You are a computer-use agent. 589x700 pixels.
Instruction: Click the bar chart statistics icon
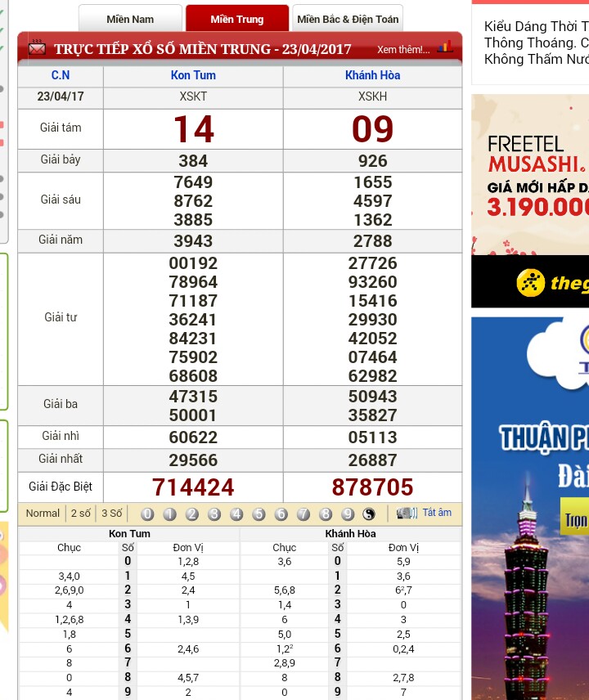tap(445, 47)
